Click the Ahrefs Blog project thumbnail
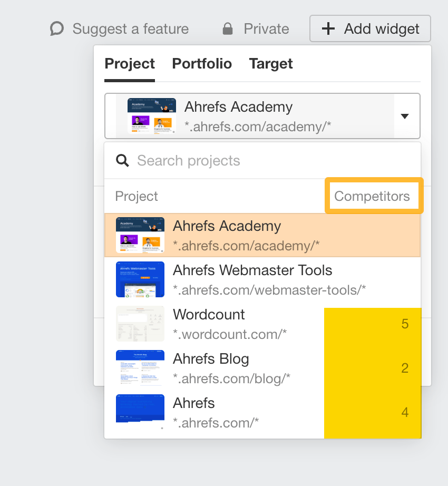Image resolution: width=448 pixels, height=486 pixels. coord(140,368)
